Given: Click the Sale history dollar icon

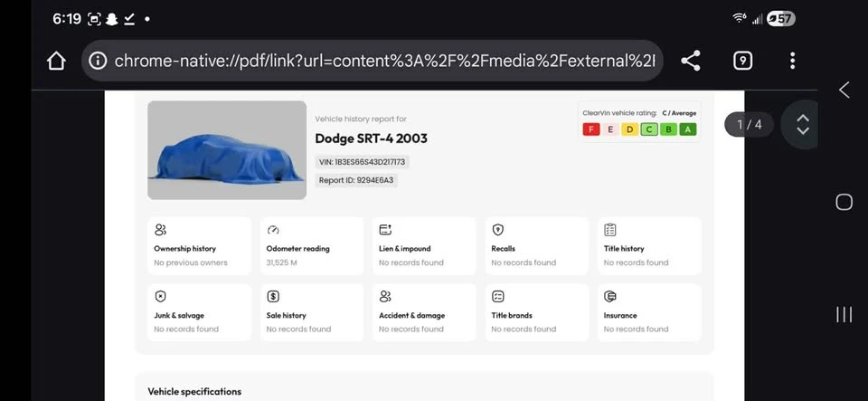Looking at the screenshot, I should pos(273,296).
